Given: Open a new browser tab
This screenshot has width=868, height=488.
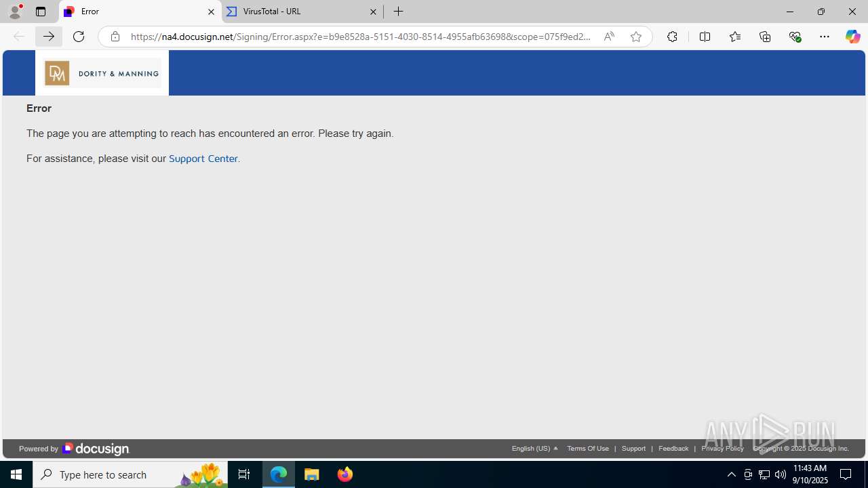Looking at the screenshot, I should [398, 12].
